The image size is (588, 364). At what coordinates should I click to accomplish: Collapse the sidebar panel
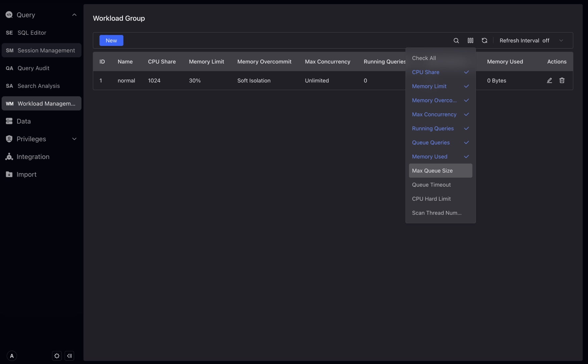[69, 356]
